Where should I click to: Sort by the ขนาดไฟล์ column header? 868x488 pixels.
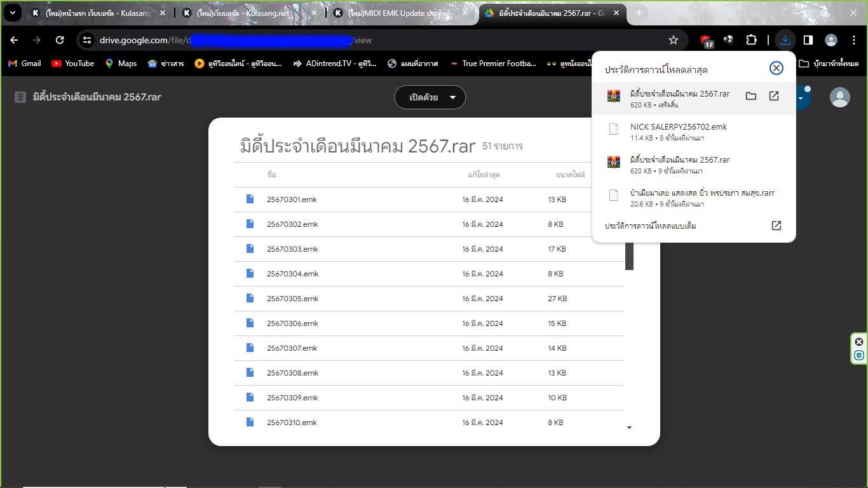tap(570, 175)
